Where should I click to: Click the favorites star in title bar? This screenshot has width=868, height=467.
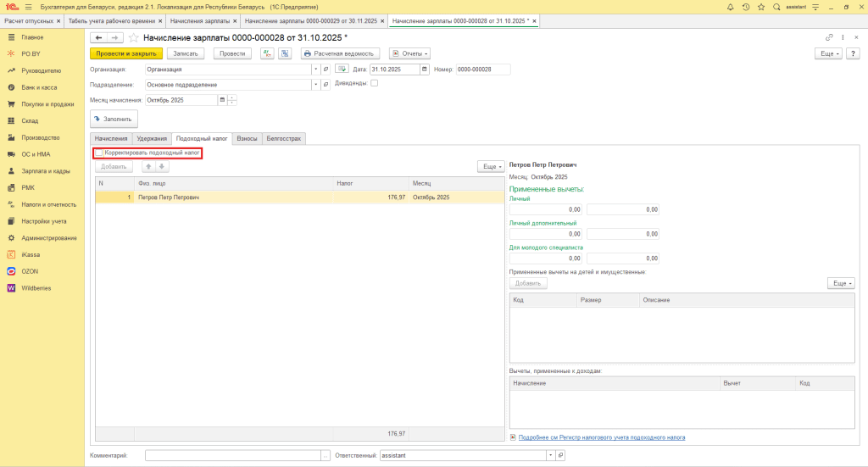(x=761, y=7)
